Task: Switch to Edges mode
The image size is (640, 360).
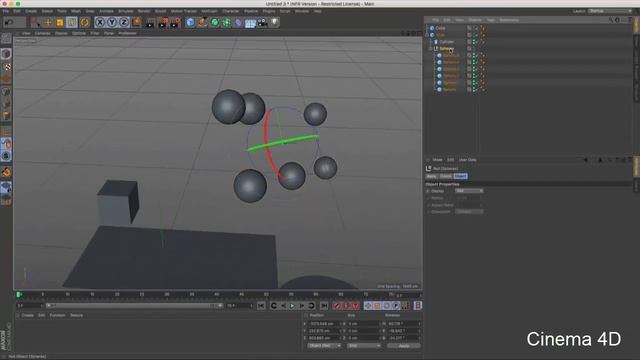Action: (6, 104)
